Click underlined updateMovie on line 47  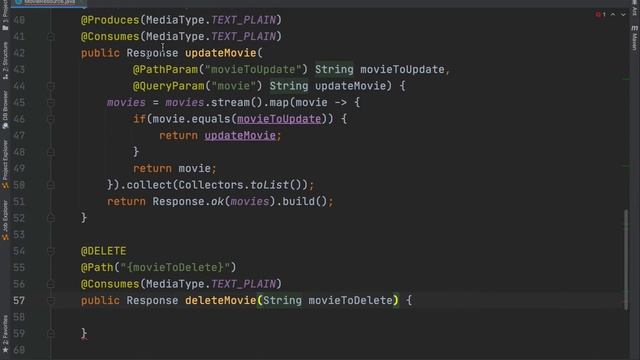coord(240,136)
